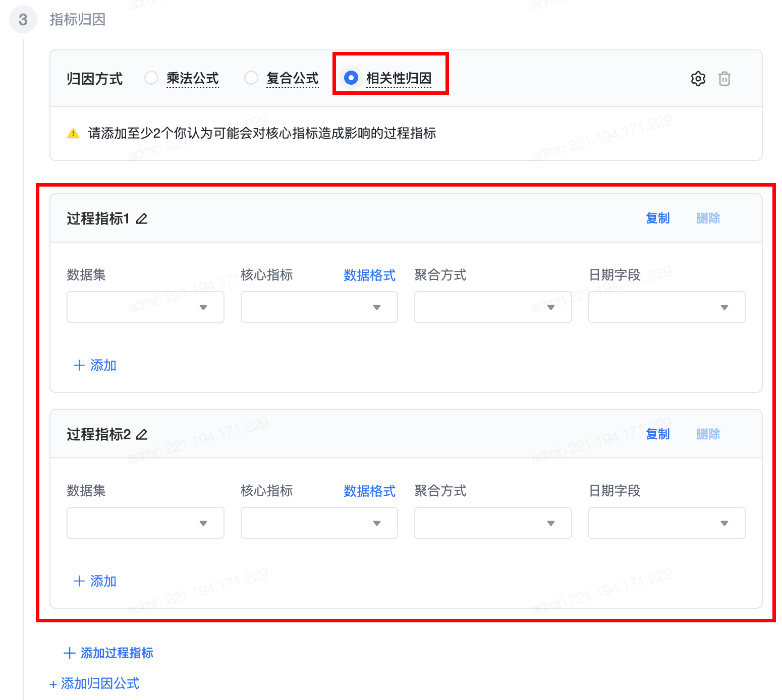Click the edit pencil beside 过程指标2
Viewport: 782px width, 700px height.
142,435
